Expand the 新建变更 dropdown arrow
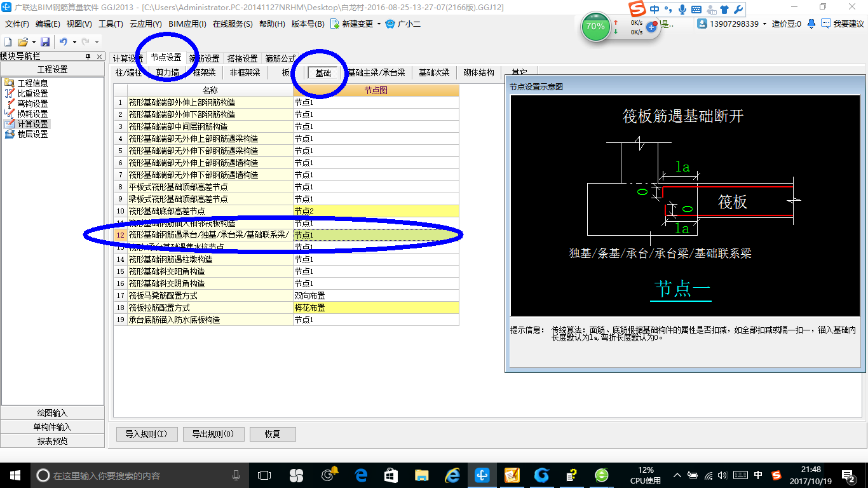The image size is (868, 488). [x=379, y=24]
